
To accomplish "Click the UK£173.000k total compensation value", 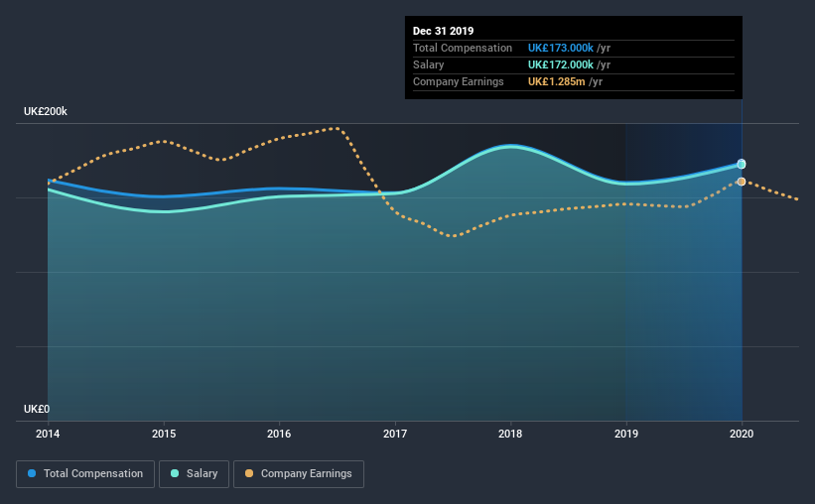I will click(561, 48).
